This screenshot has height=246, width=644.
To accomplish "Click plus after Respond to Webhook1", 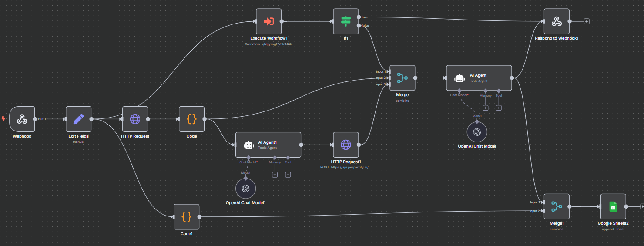I will [587, 21].
